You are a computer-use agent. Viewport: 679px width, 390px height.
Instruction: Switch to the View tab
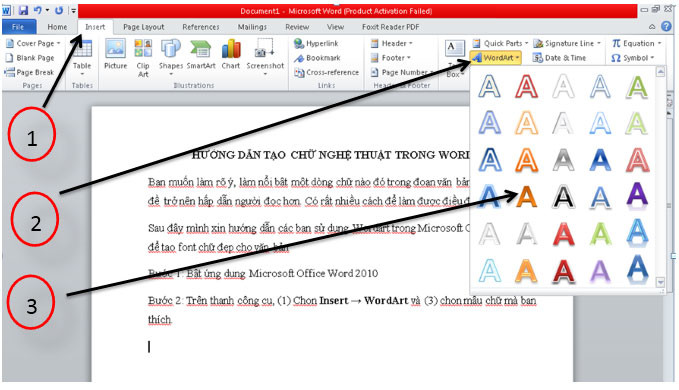335,27
